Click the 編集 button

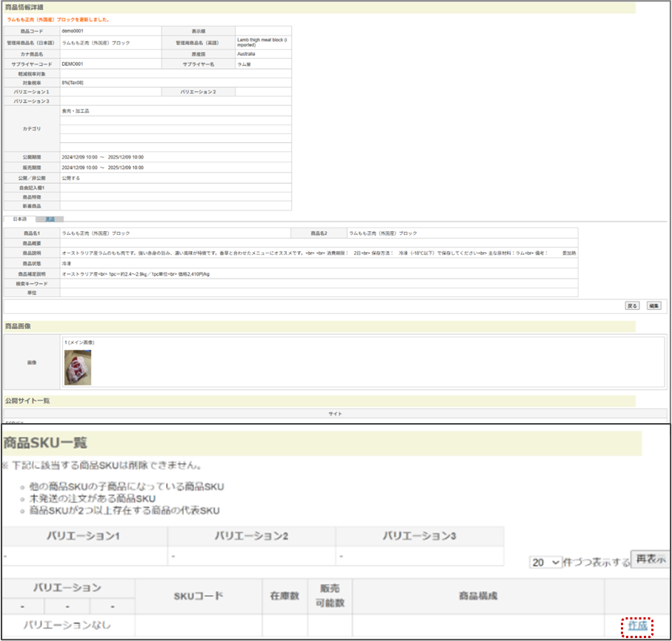point(653,305)
